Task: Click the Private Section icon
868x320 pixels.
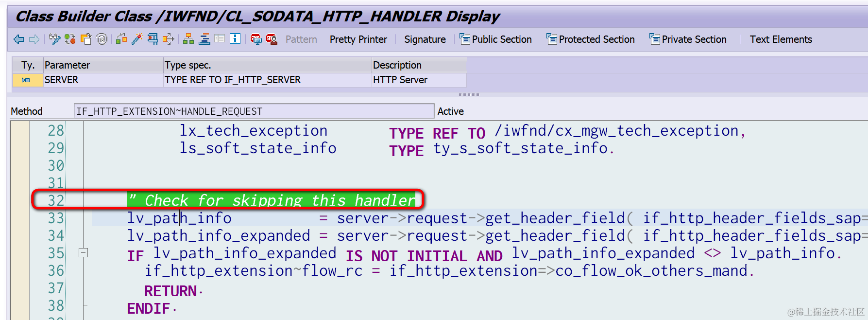Action: point(655,39)
